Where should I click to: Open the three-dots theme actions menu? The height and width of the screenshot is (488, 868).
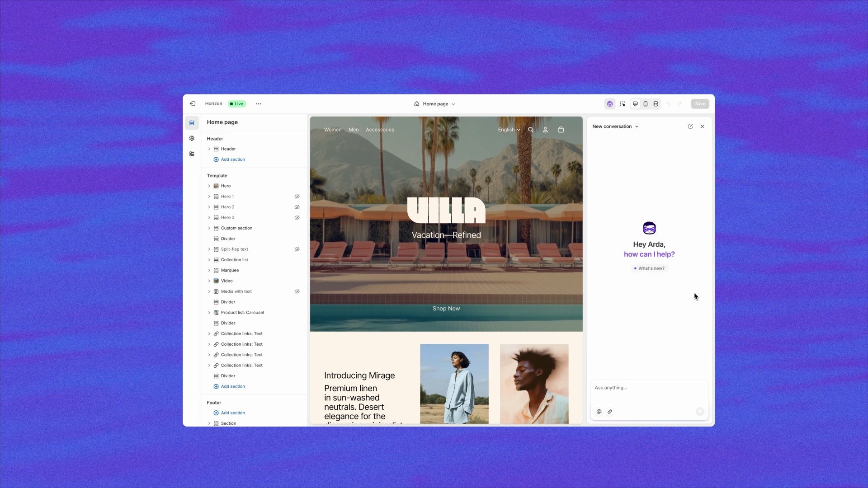coord(259,104)
